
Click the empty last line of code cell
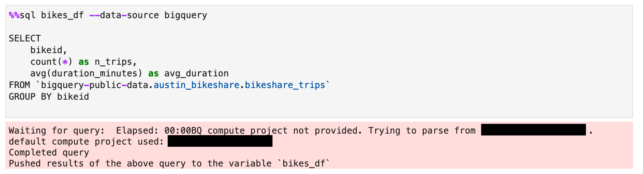coord(319,108)
